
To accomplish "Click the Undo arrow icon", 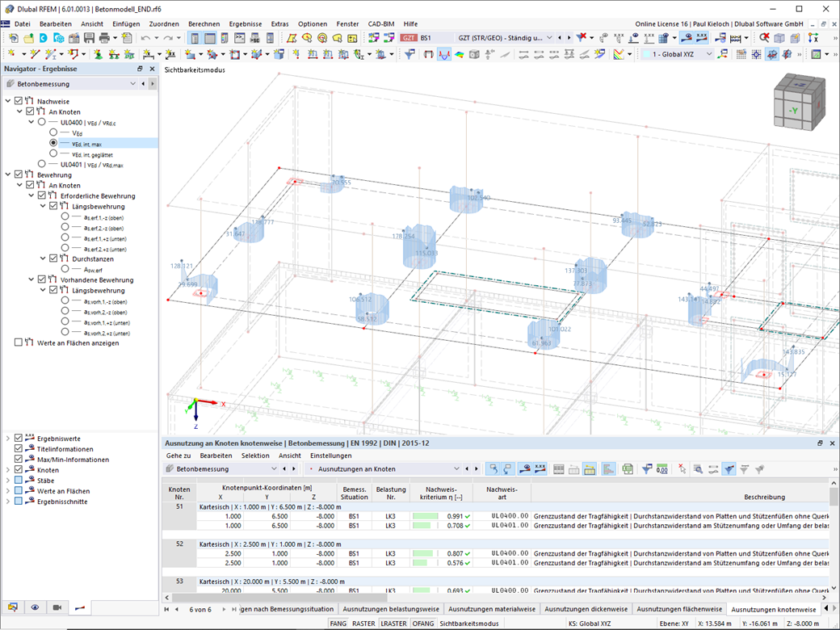I will (145, 38).
